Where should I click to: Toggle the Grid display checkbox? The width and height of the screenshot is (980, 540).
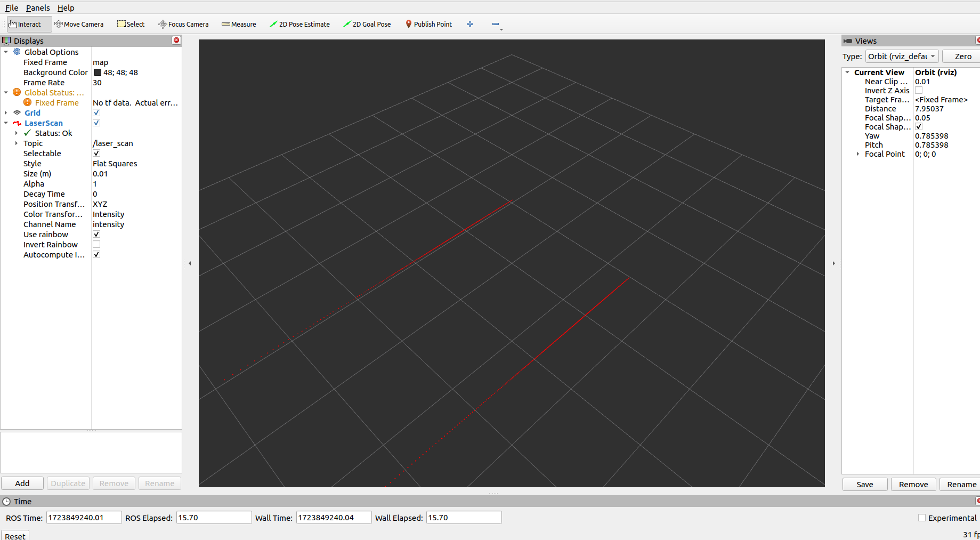[96, 112]
